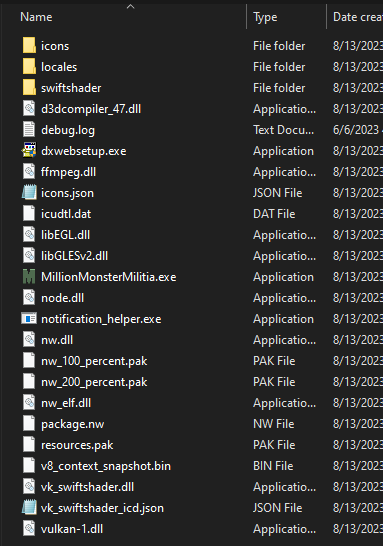Toggle the sort arrow above the Name header

(x=131, y=6)
